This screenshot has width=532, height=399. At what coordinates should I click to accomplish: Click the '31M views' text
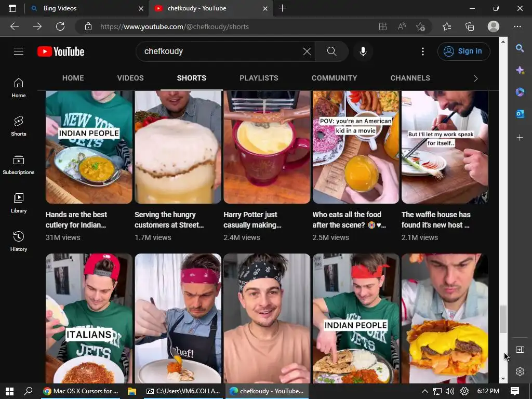click(63, 237)
